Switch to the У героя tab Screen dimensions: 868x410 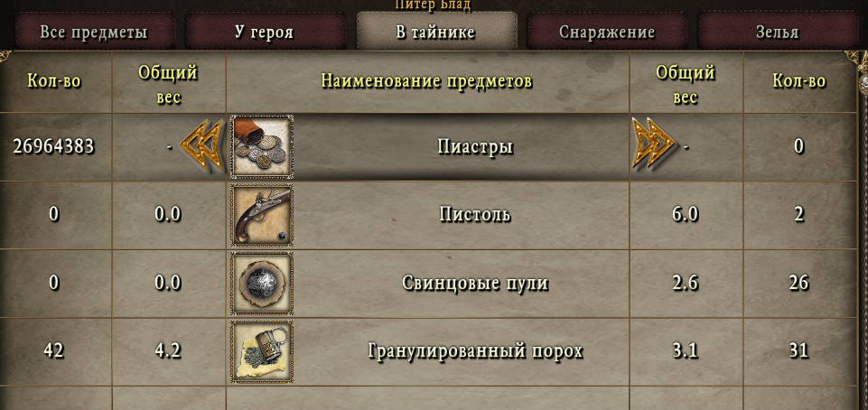(x=265, y=32)
